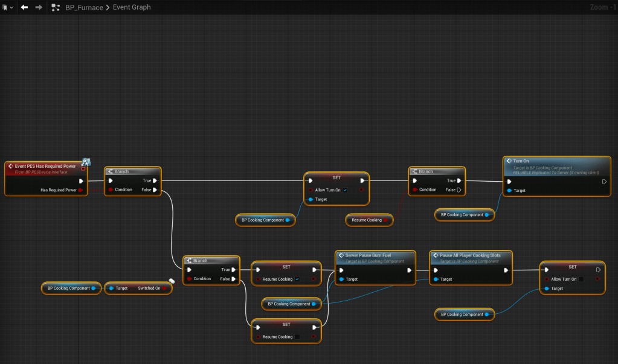Screen dimensions: 618x364
Task: Click the False output pin of first Branch
Action: point(155,190)
